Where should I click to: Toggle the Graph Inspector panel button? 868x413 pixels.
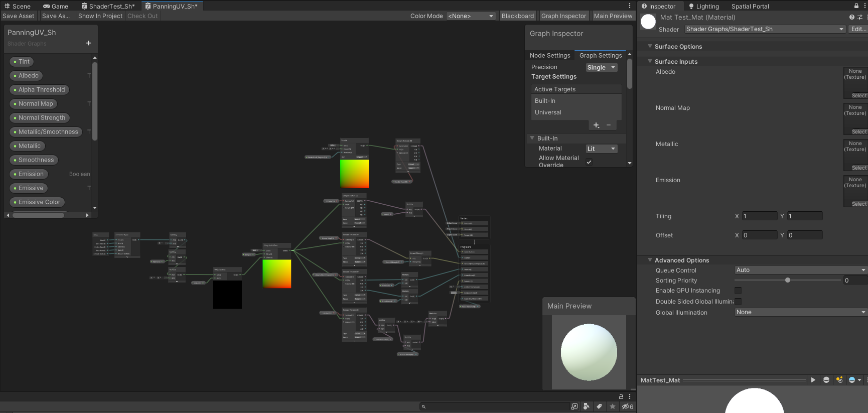click(x=563, y=16)
